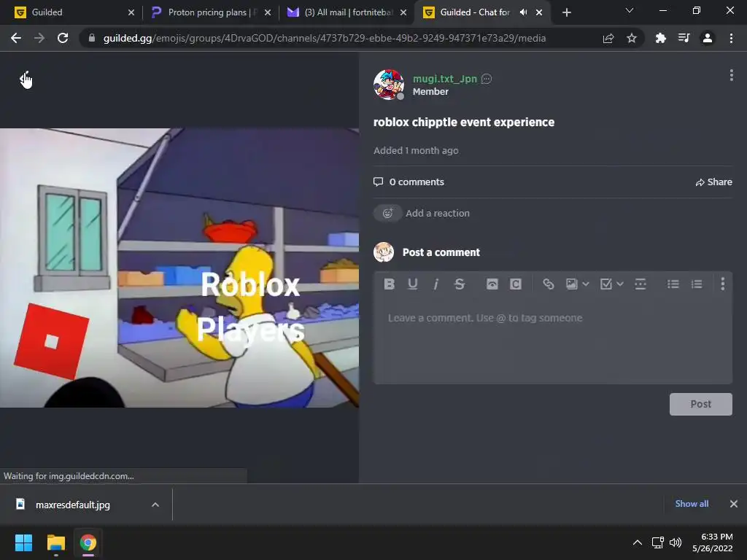Insert a horizontal divider line

(640, 284)
